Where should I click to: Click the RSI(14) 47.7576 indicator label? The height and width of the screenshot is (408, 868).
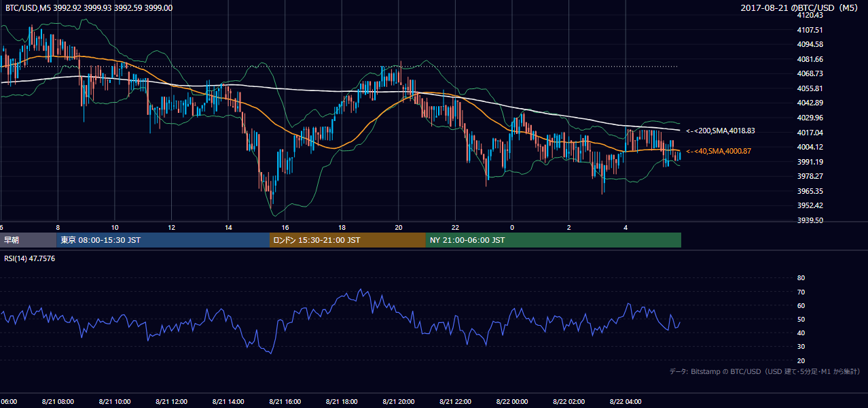point(30,258)
